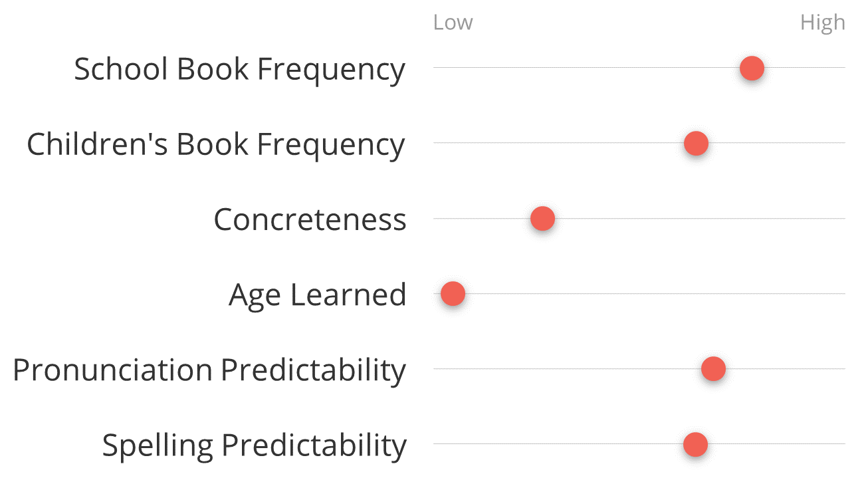Select the Pronunciation Predictability label

[209, 370]
